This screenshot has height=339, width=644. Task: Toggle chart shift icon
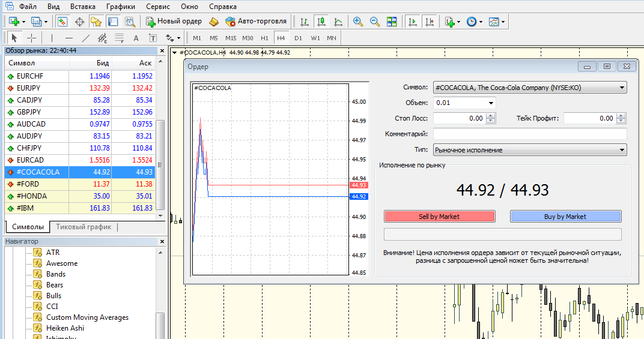(x=429, y=22)
